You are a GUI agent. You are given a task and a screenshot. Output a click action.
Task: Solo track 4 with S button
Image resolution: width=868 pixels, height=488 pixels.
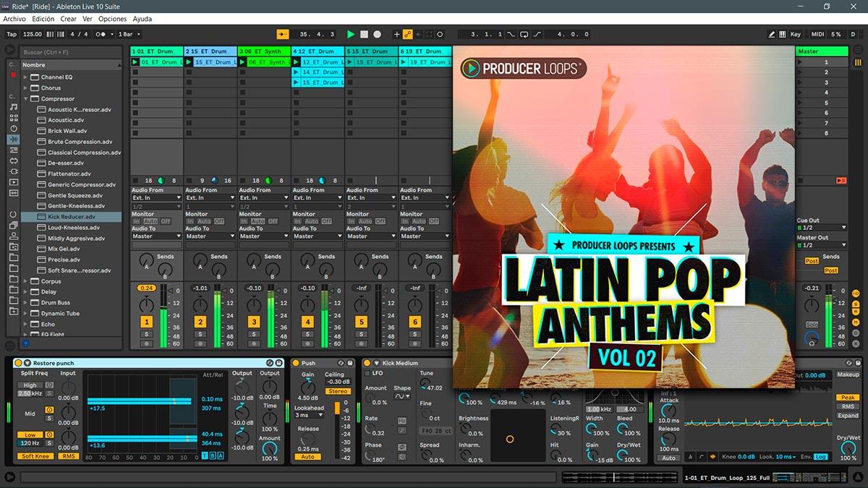[x=307, y=334]
